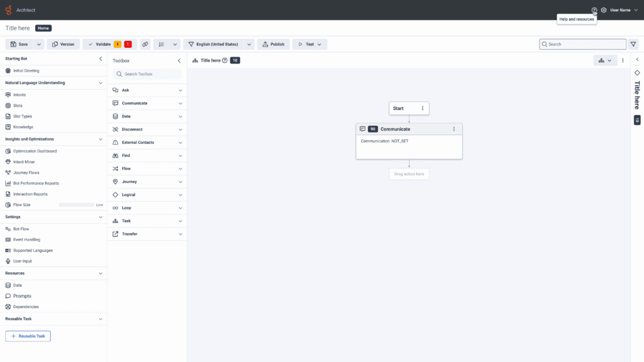The height and width of the screenshot is (362, 644).
Task: Click the numbered list icon in the toolbar
Action: coord(162,44)
